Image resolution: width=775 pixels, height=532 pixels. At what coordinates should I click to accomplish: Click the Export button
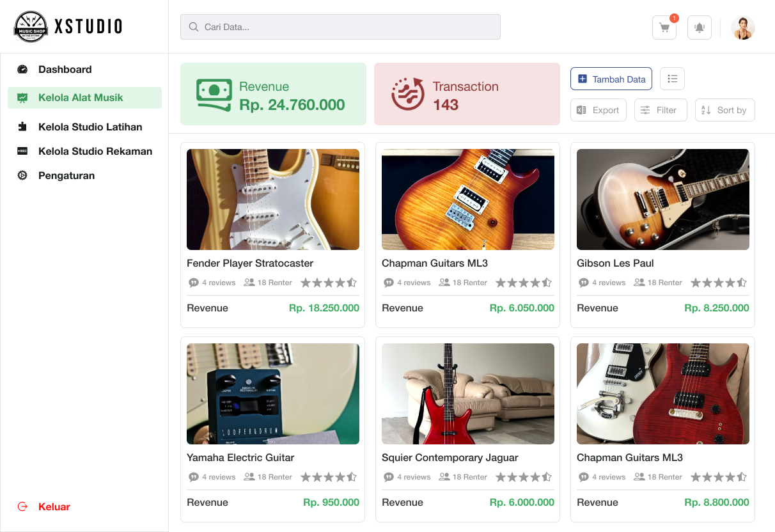click(598, 110)
